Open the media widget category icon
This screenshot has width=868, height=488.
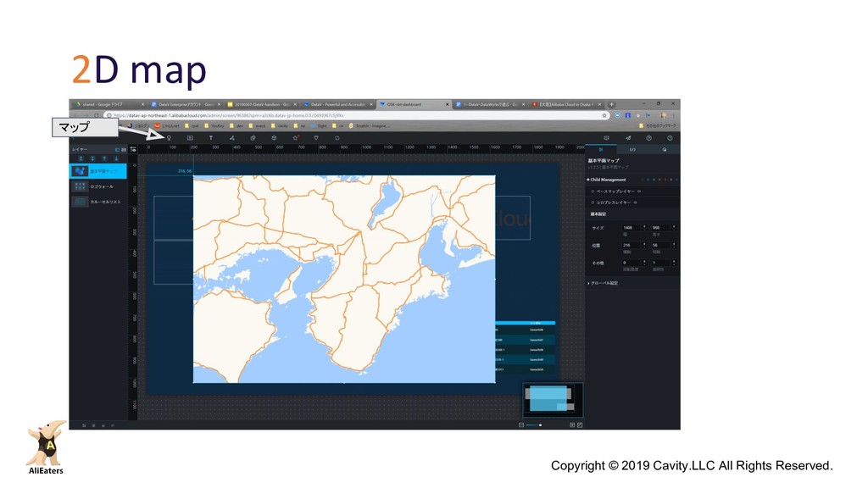click(x=190, y=138)
